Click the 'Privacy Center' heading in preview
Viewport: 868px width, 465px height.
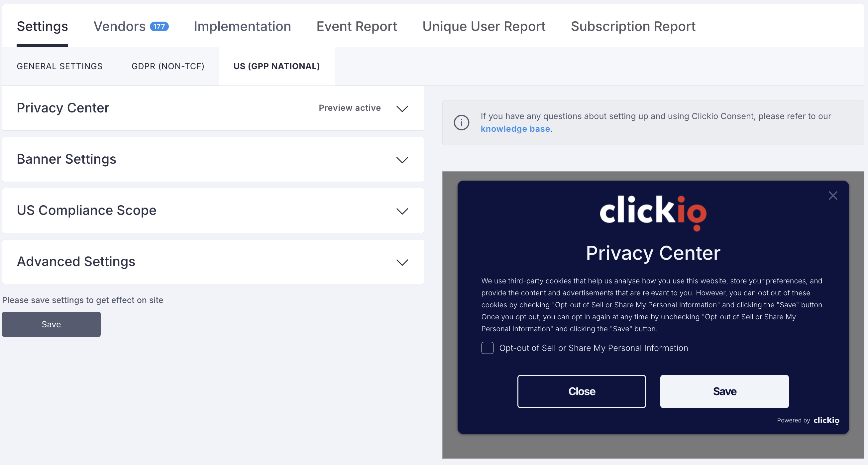[653, 253]
